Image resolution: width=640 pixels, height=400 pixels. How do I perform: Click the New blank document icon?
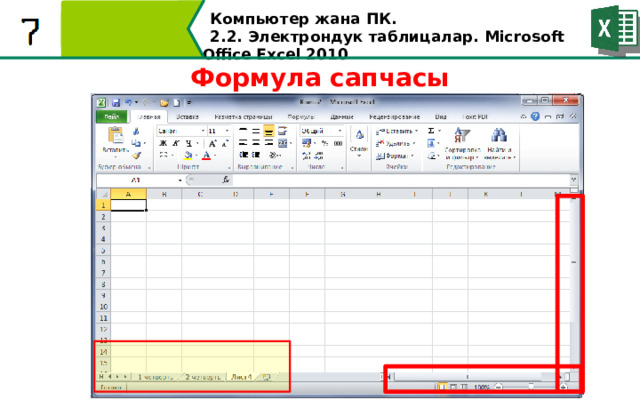177,103
